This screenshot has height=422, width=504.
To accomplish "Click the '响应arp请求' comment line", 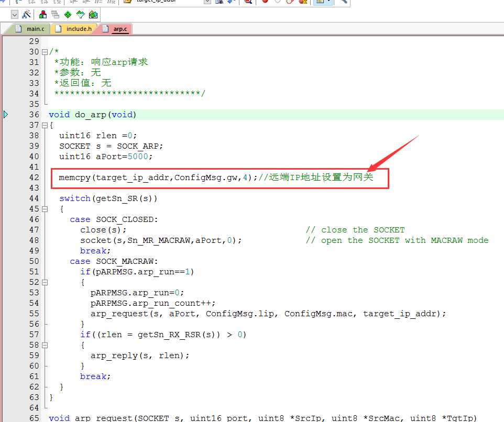I will pyautogui.click(x=101, y=62).
